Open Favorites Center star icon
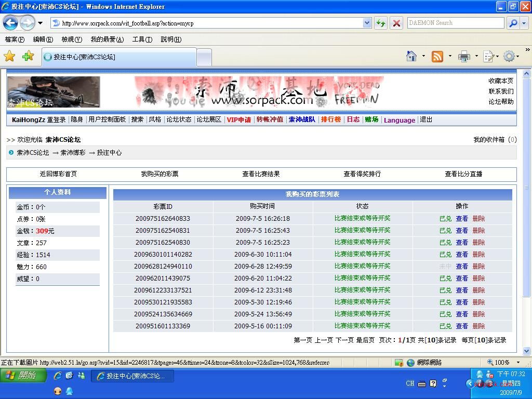The width and height of the screenshot is (532, 399). (x=9, y=56)
